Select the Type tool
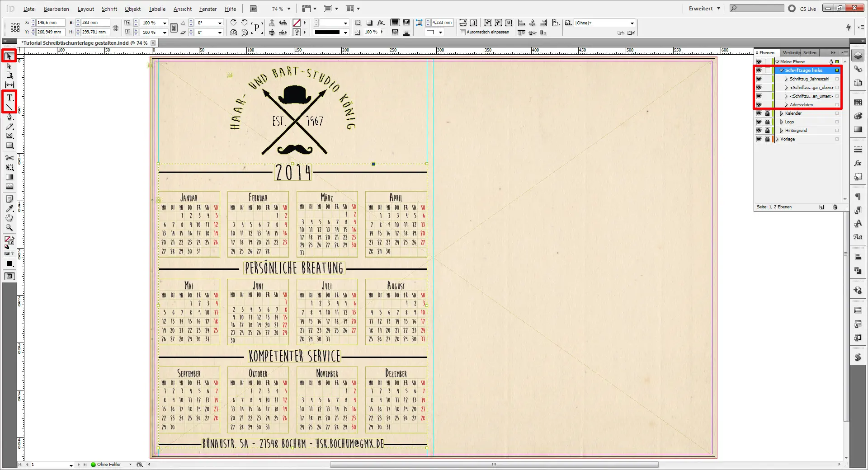 tap(9, 98)
